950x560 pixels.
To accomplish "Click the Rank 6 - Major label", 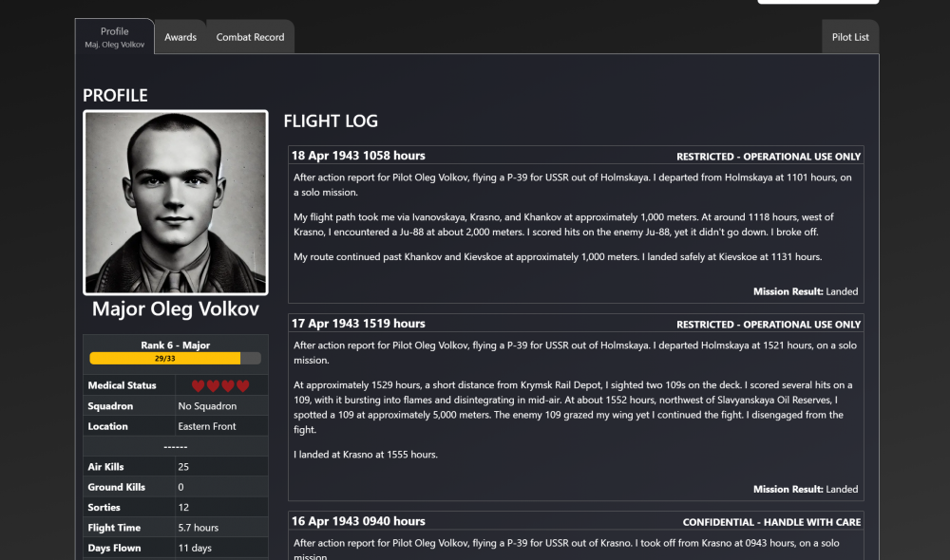I will (x=176, y=345).
